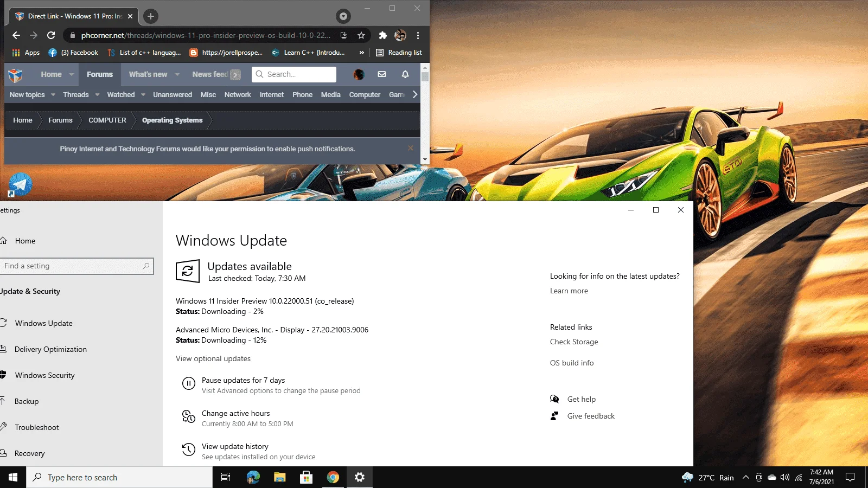Click the Chrome forward arrow
The image size is (868, 488).
(x=34, y=35)
